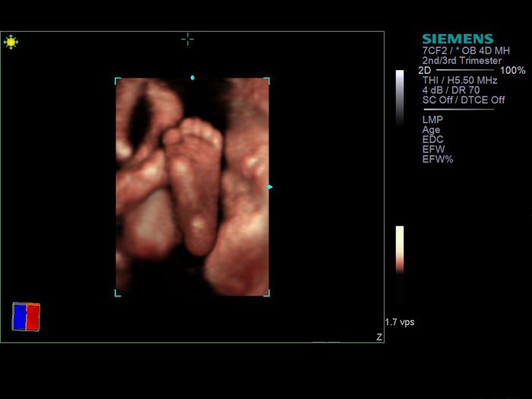Viewport: 532px width, 399px height.
Task: Click the EDC label
Action: [432, 139]
